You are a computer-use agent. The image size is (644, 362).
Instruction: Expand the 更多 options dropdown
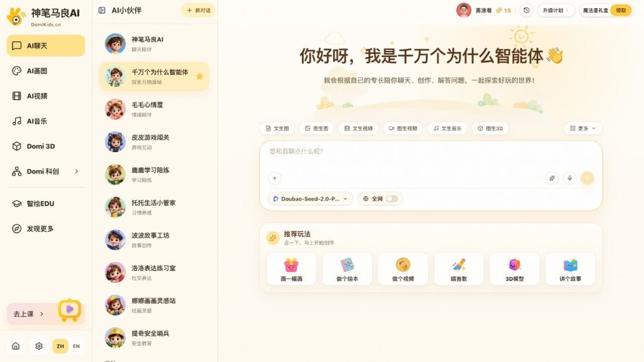coord(583,128)
